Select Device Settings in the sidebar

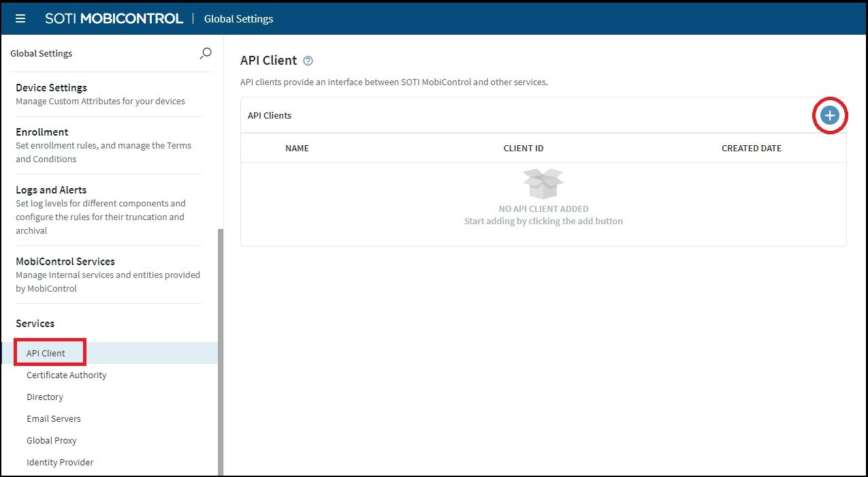pyautogui.click(x=51, y=87)
